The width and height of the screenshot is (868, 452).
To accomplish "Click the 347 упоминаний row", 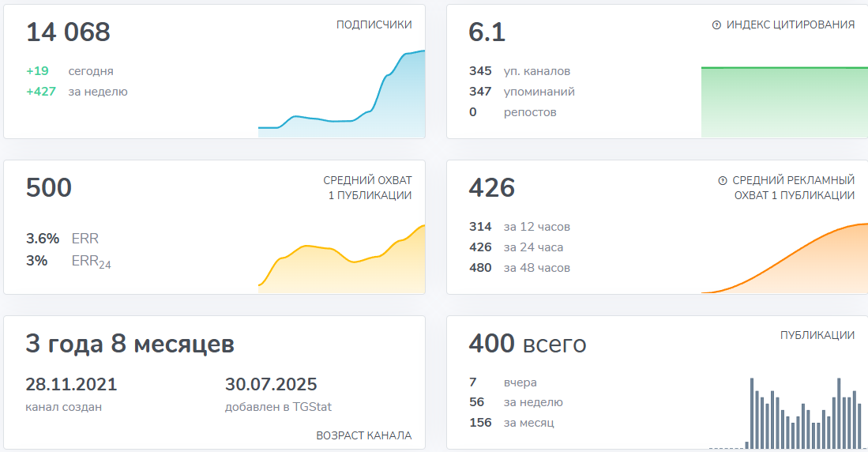I will click(522, 92).
